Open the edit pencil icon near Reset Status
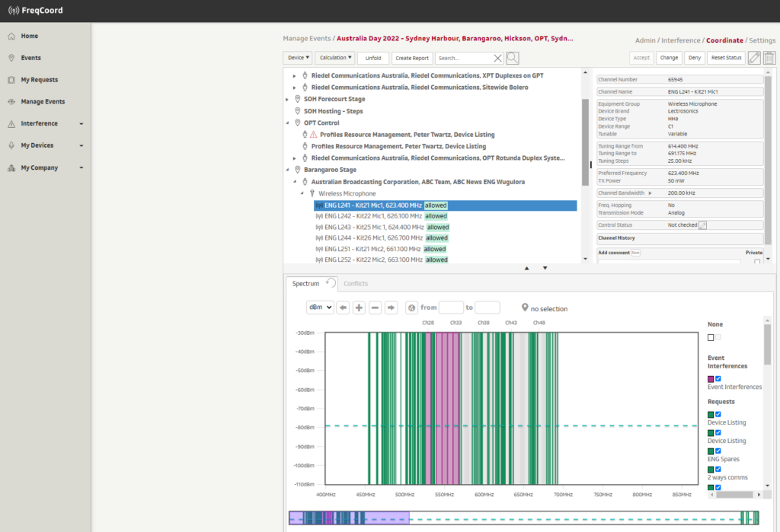The width and height of the screenshot is (780, 532). 753,57
